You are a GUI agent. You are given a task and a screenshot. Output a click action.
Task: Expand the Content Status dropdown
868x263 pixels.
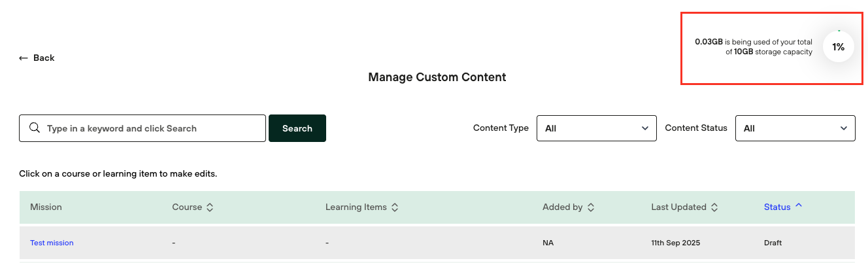click(x=795, y=128)
